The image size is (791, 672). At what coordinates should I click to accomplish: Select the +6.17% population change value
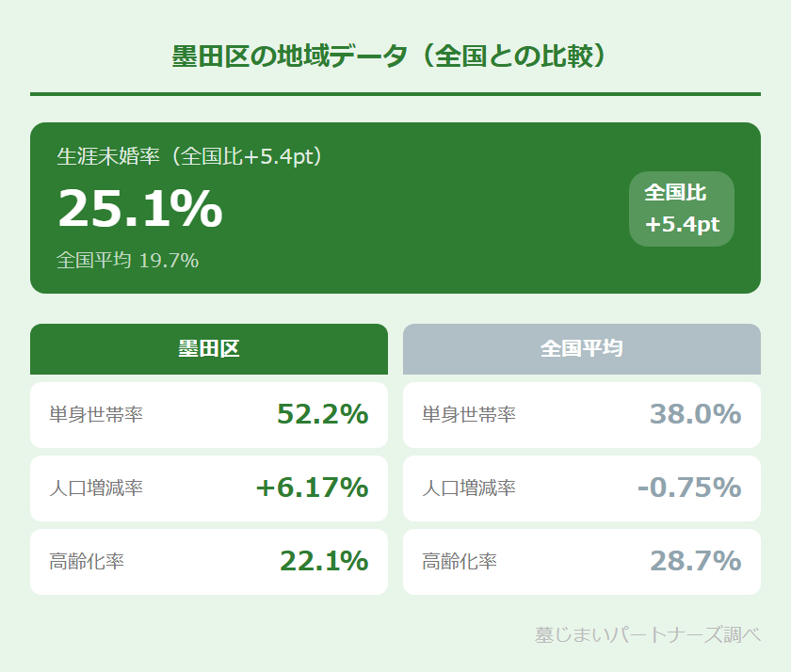(311, 488)
